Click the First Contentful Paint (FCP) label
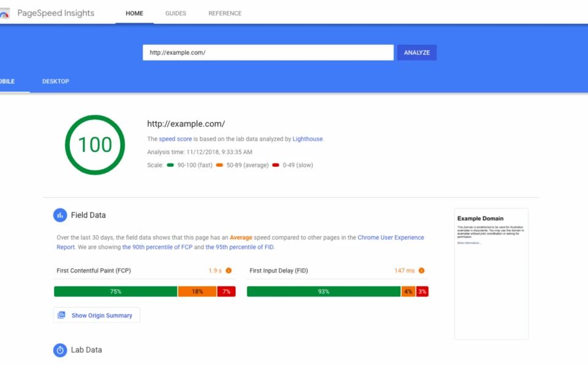The width and height of the screenshot is (588, 366). 94,270
